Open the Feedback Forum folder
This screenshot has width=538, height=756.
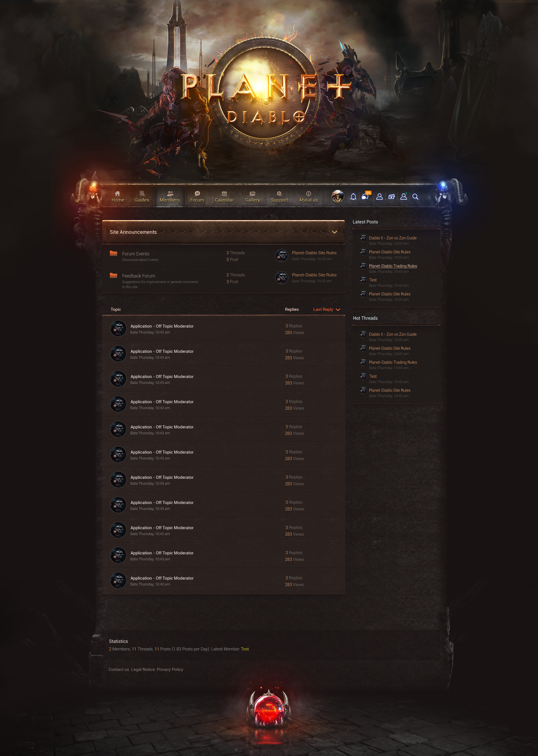(x=139, y=276)
